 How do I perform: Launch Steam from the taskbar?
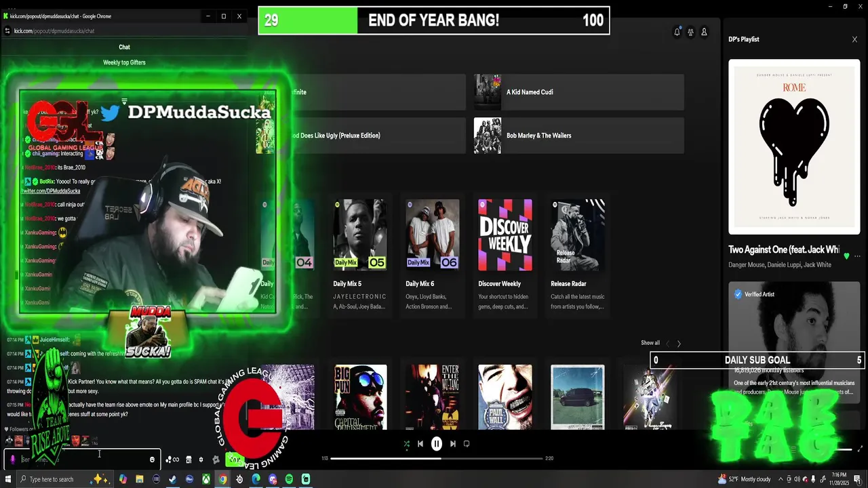[172, 479]
